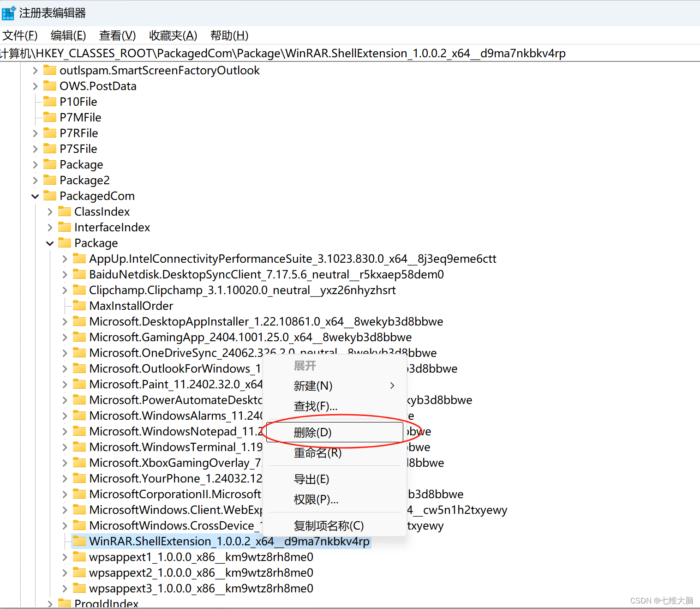Collapse the PackagedCom key

[x=35, y=196]
